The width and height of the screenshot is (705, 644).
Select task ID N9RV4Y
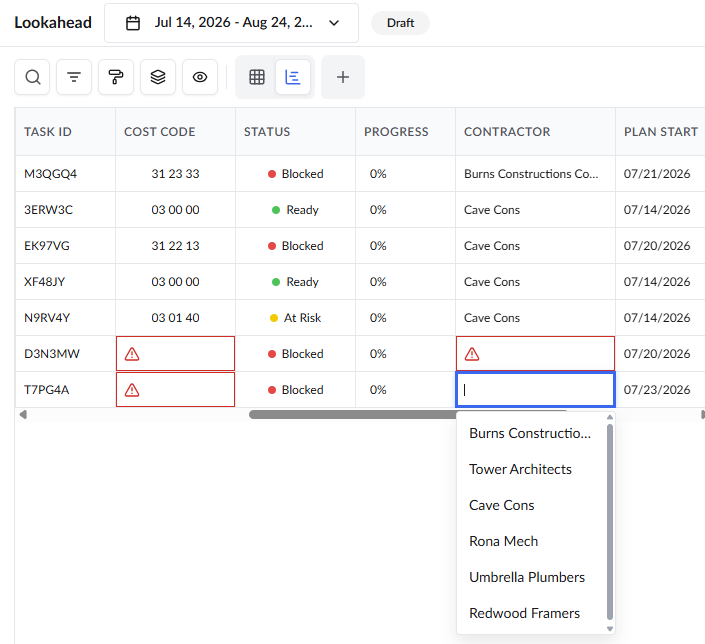47,318
